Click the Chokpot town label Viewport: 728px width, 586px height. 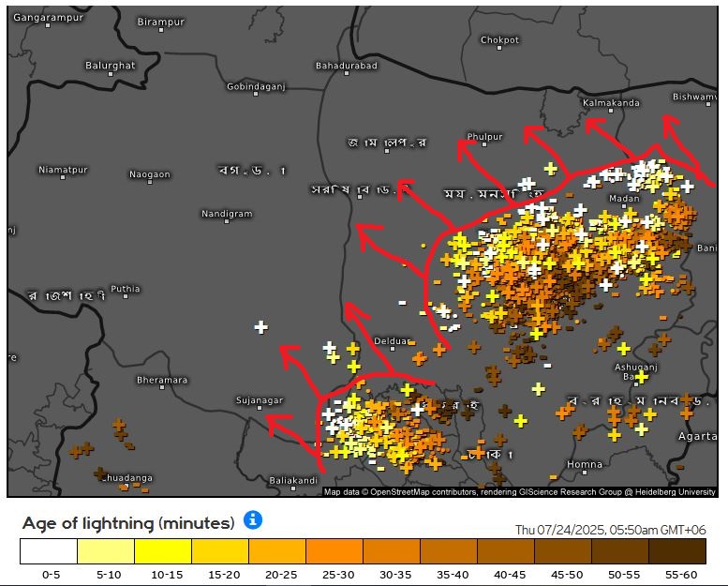tap(499, 40)
